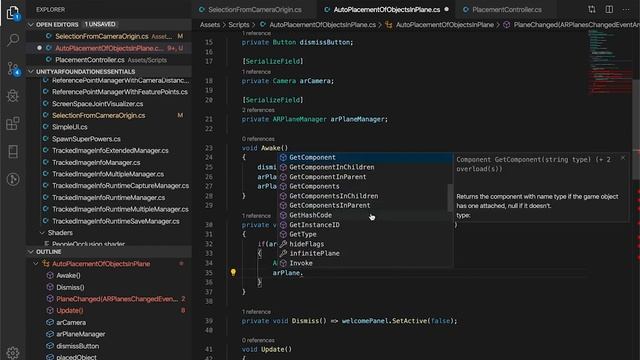
Task: Select infinitePlane property suggestion
Action: 365,253
